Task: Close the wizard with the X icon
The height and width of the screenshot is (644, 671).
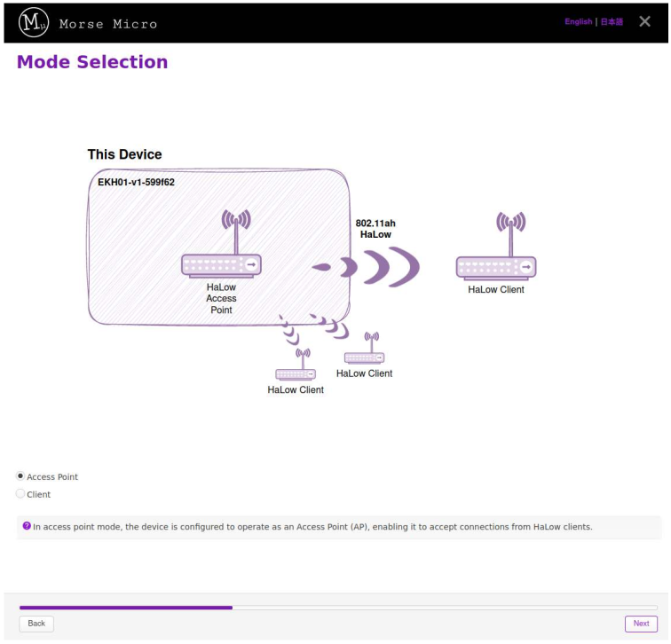Action: [645, 21]
